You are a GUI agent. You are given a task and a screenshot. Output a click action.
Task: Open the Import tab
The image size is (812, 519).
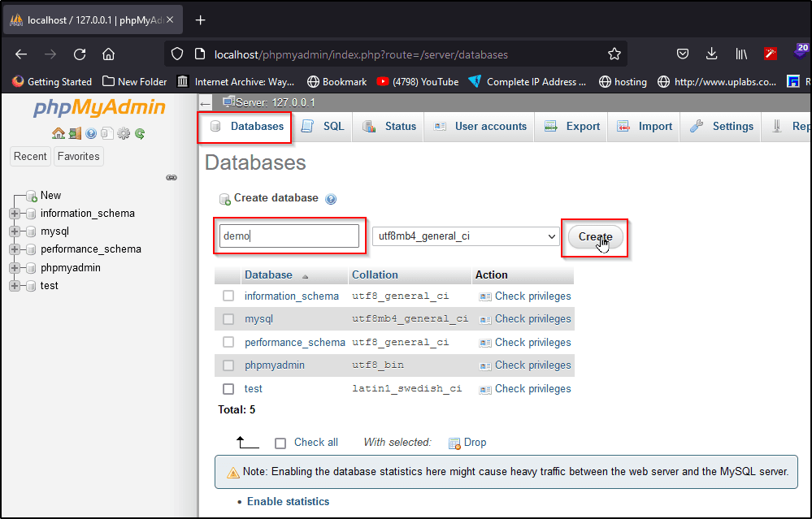(x=644, y=127)
